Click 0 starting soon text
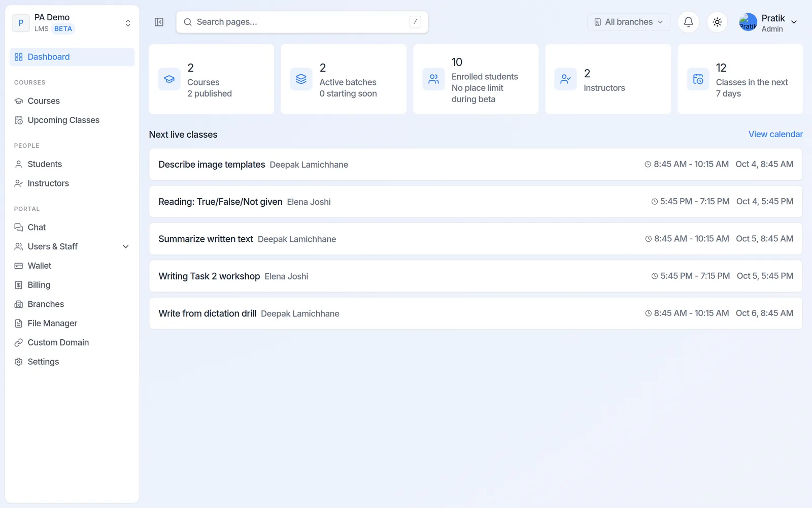 click(x=348, y=93)
